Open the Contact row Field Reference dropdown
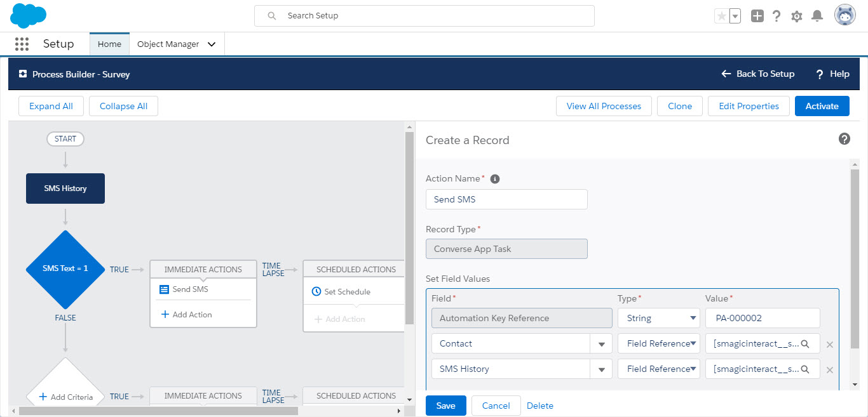The image size is (868, 417). point(658,343)
